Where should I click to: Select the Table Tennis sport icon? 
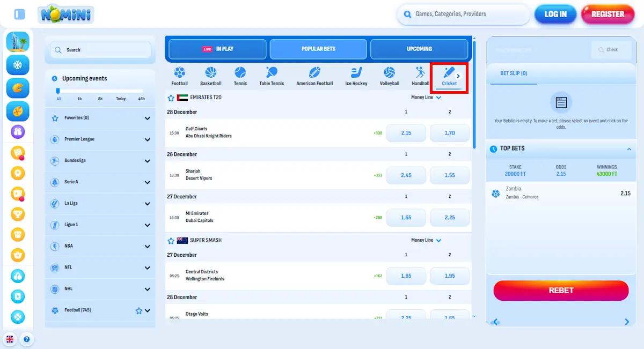[272, 76]
